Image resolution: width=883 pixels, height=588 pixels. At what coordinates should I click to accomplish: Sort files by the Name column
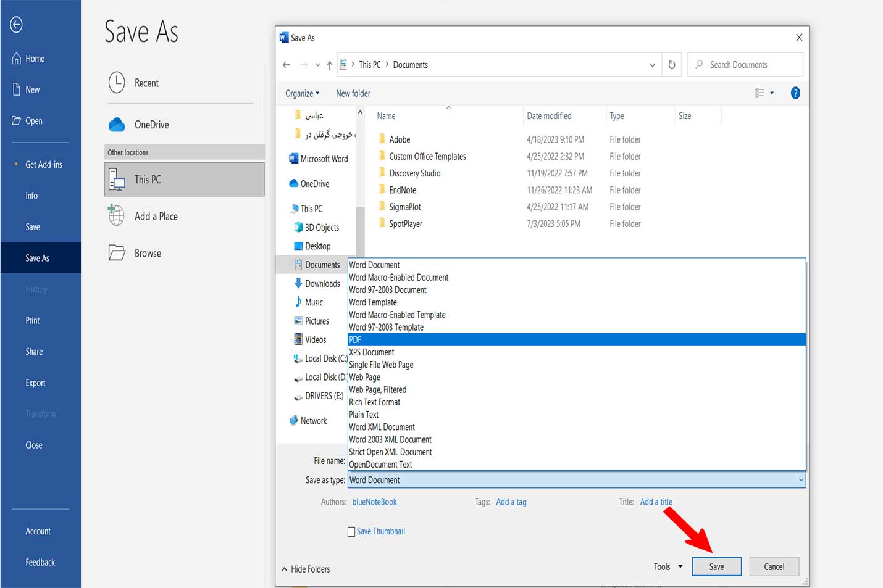click(x=386, y=116)
